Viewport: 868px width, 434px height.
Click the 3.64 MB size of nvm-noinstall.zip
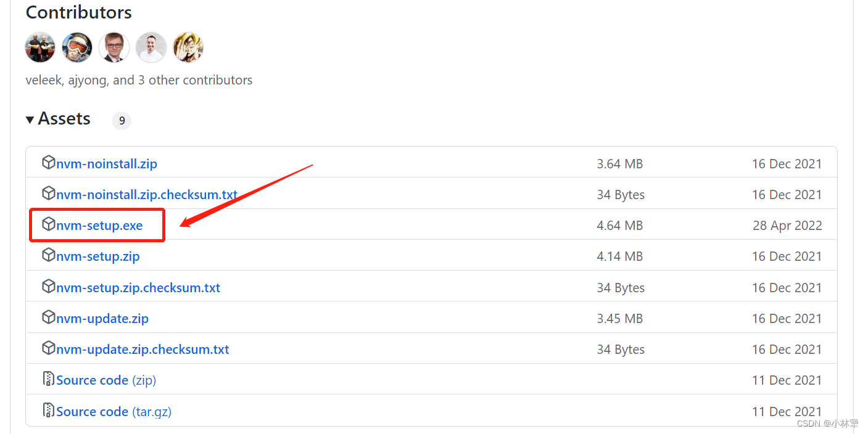(x=620, y=164)
